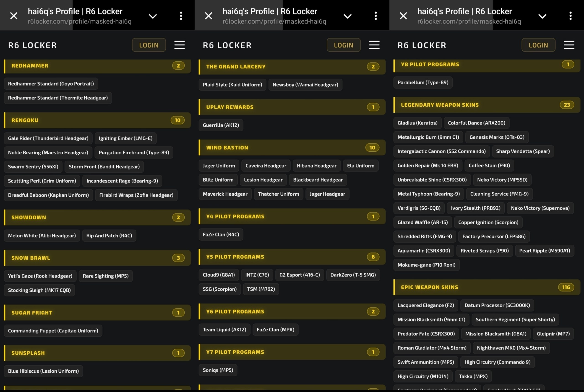Image resolution: width=584 pixels, height=392 pixels.
Task: Expand the page-title chevron in the middle screenshot
Action: pyautogui.click(x=348, y=16)
